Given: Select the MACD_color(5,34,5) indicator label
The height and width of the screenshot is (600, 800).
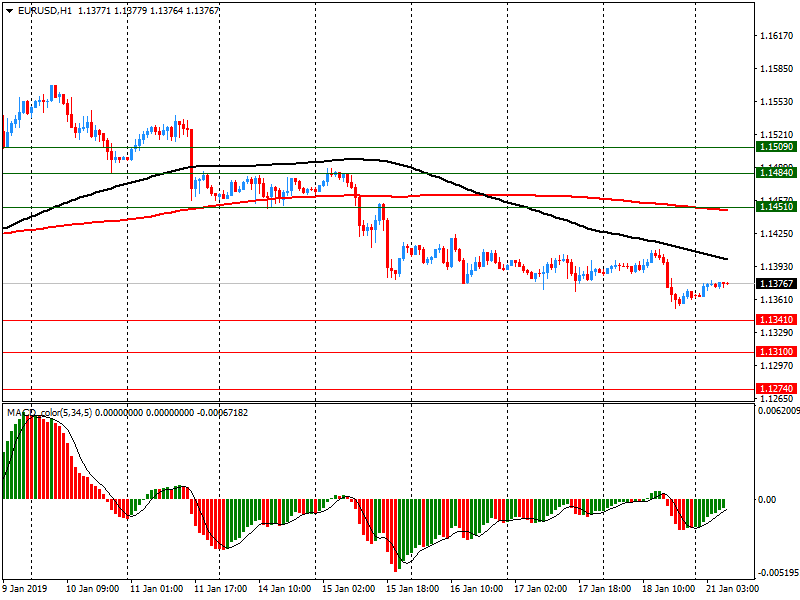Looking at the screenshot, I should pyautogui.click(x=49, y=412).
